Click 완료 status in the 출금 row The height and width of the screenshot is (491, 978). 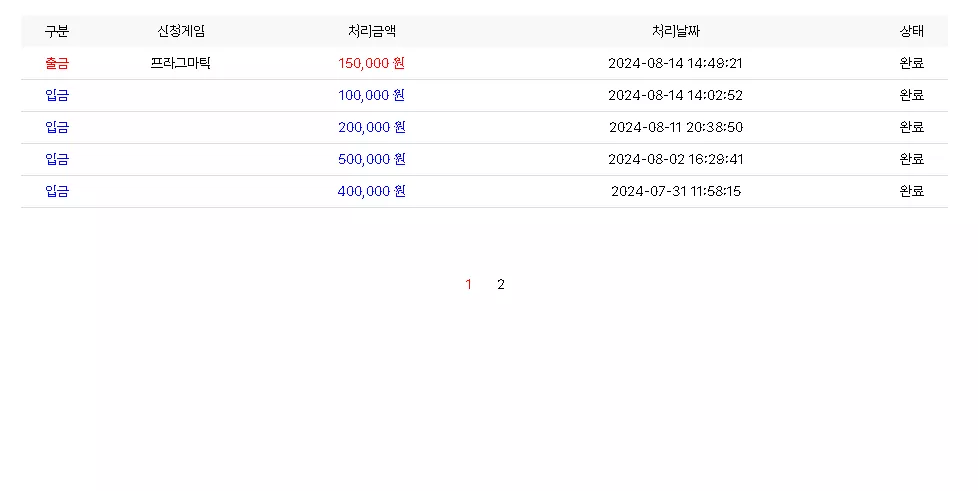click(x=911, y=63)
